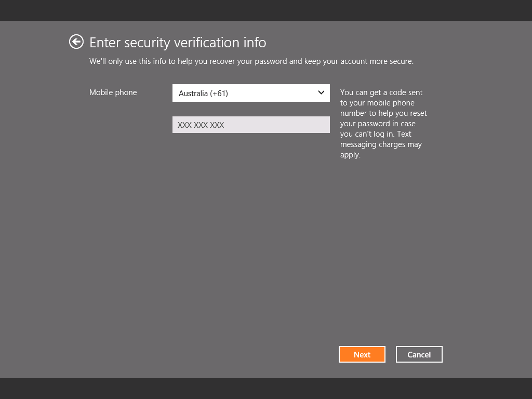Click "your password in case" help line
The height and width of the screenshot is (399, 532).
378,124
